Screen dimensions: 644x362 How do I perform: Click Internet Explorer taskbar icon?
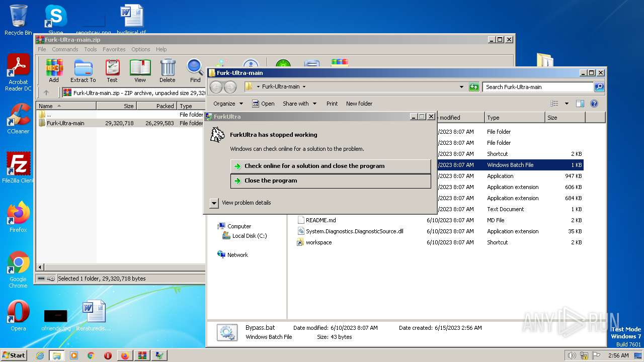40,355
